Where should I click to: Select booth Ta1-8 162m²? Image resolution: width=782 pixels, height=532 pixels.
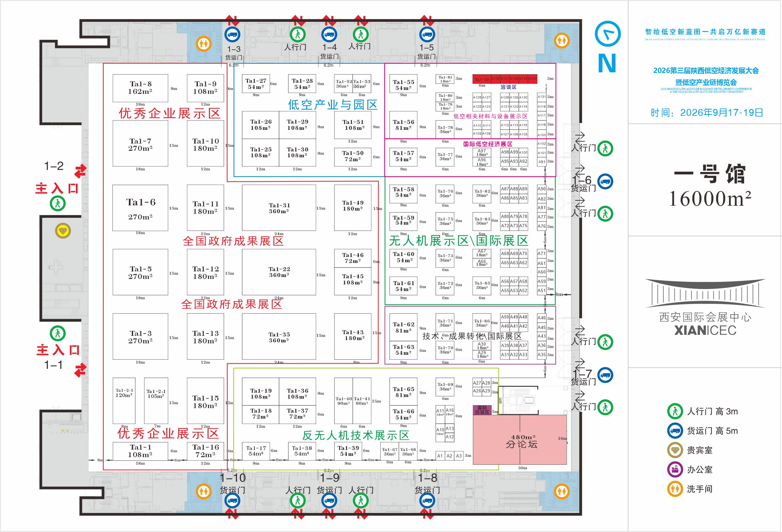[x=140, y=88]
